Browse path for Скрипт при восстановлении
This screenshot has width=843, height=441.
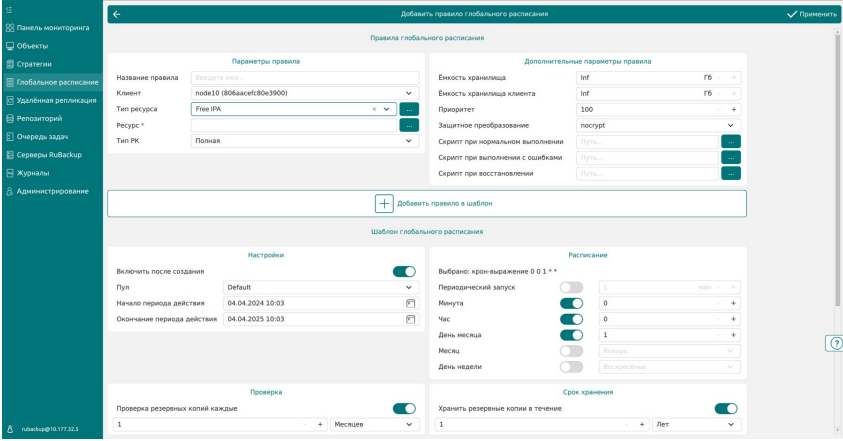point(731,174)
